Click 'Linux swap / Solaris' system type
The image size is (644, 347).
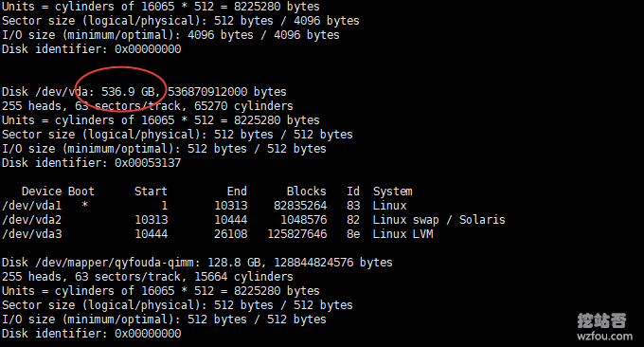pos(438,220)
